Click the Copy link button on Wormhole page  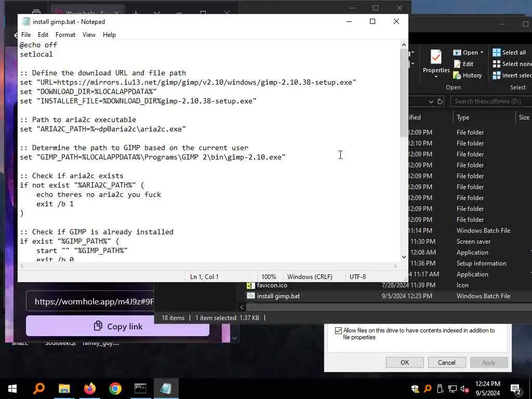pyautogui.click(x=117, y=326)
